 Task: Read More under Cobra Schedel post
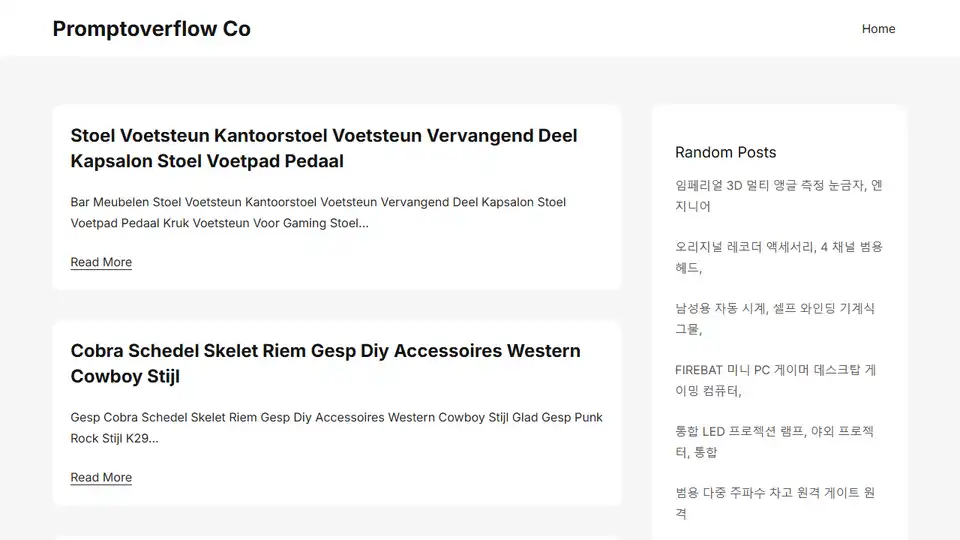(x=101, y=478)
